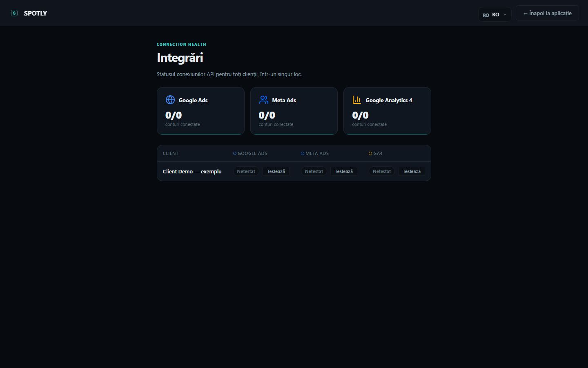Viewport: 588px width, 368px height.
Task: Click the Google Ads globe icon
Action: (x=170, y=100)
